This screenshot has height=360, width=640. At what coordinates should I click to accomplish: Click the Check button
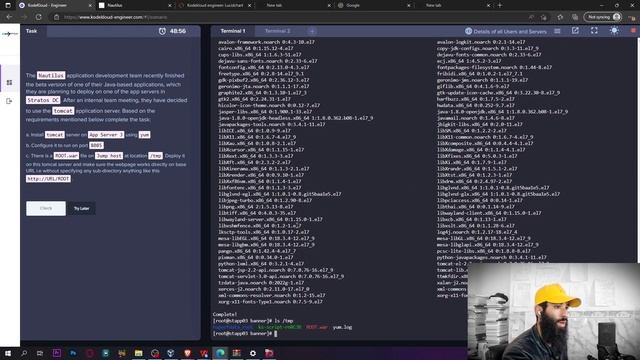point(46,208)
